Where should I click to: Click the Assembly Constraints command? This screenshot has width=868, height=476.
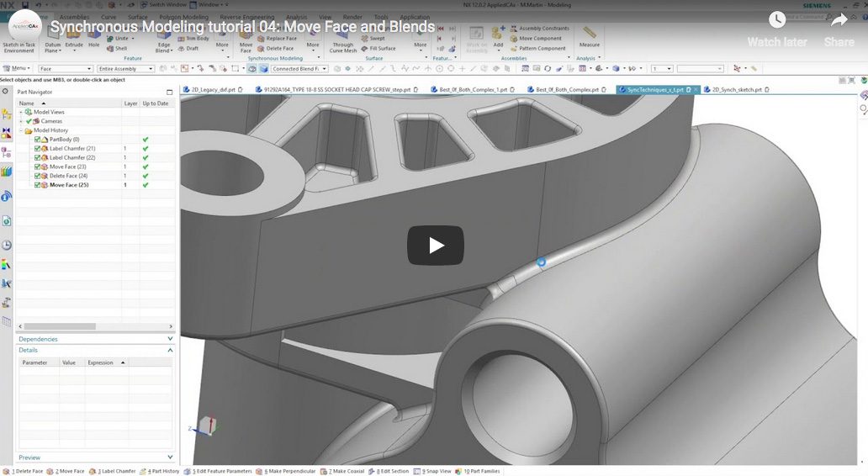coord(540,29)
